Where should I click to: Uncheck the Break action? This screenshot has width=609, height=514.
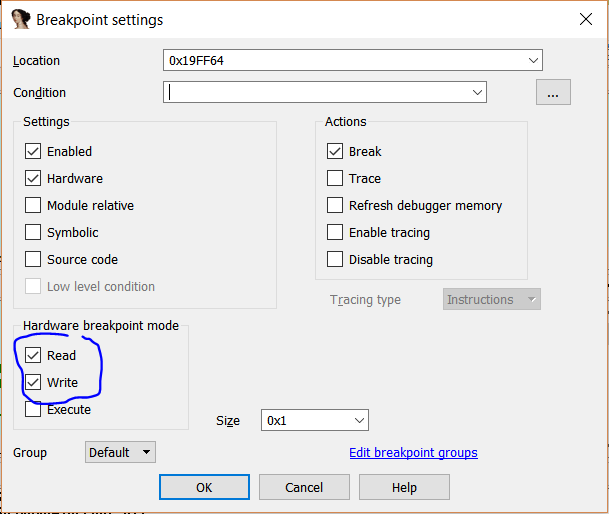(x=335, y=152)
